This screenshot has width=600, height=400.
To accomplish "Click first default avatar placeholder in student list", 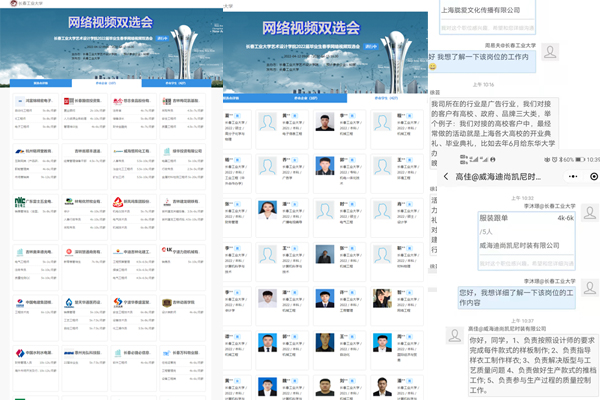I will 269,121.
